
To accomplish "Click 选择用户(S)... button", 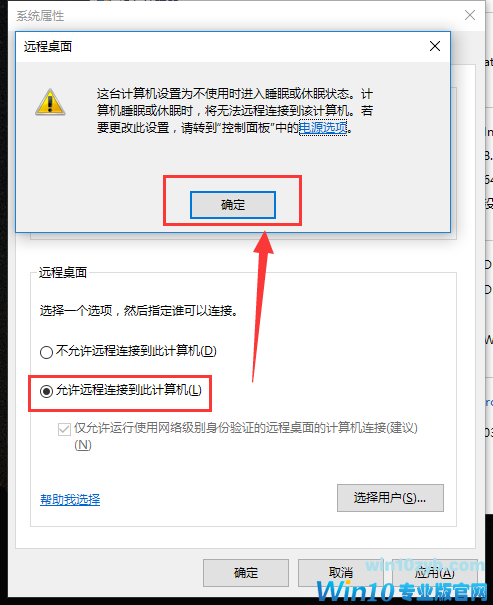I will point(390,498).
